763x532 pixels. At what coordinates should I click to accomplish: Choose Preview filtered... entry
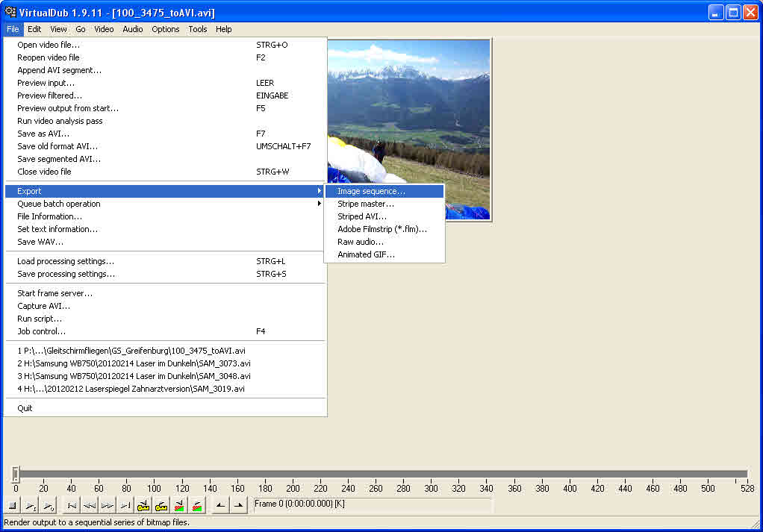(164, 96)
